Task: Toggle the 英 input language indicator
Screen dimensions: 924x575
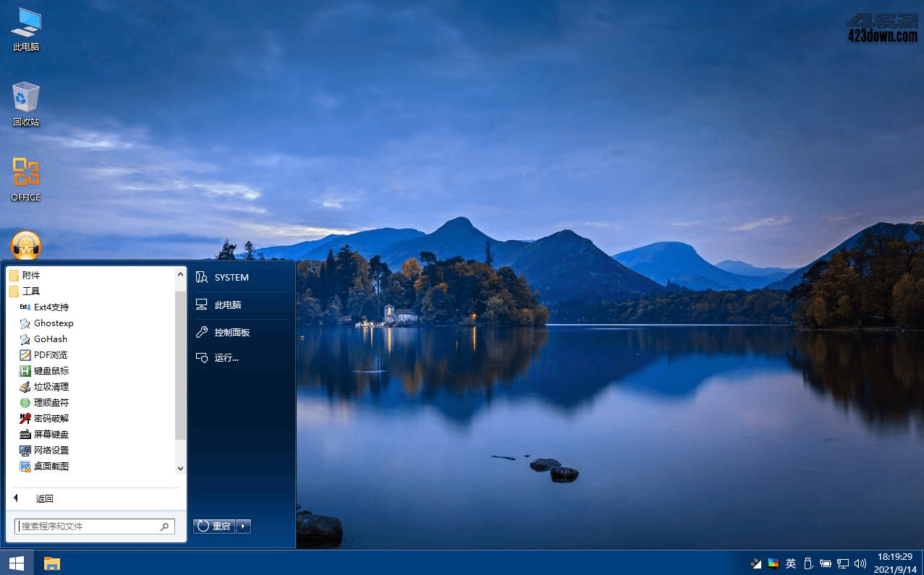Action: 791,563
